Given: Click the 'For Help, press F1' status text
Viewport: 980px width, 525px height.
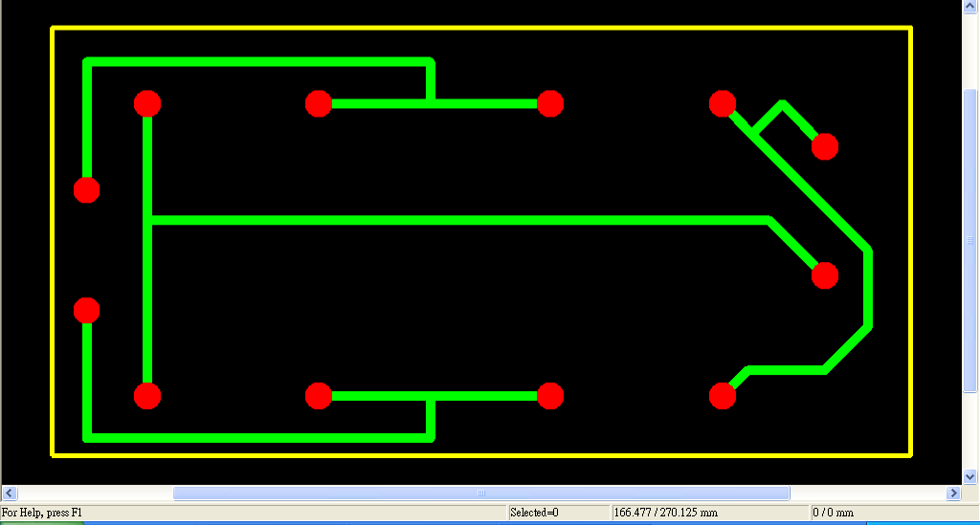Looking at the screenshot, I should [x=42, y=514].
